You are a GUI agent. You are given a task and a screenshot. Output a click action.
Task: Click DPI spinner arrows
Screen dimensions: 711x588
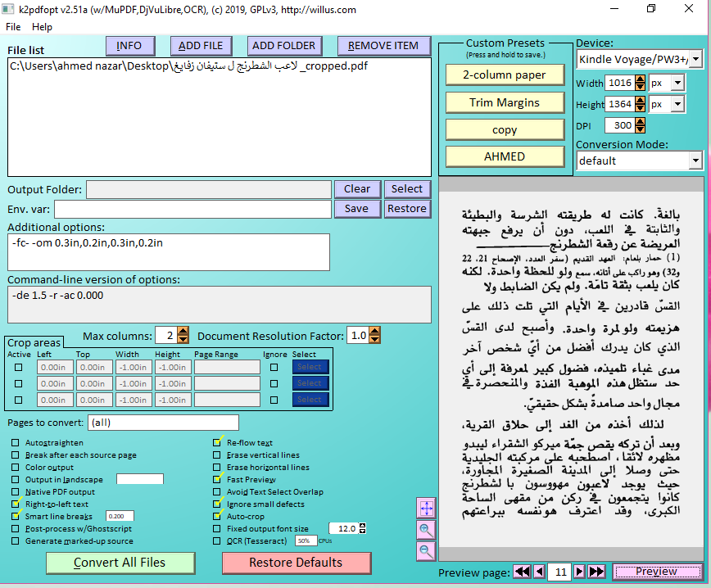640,125
